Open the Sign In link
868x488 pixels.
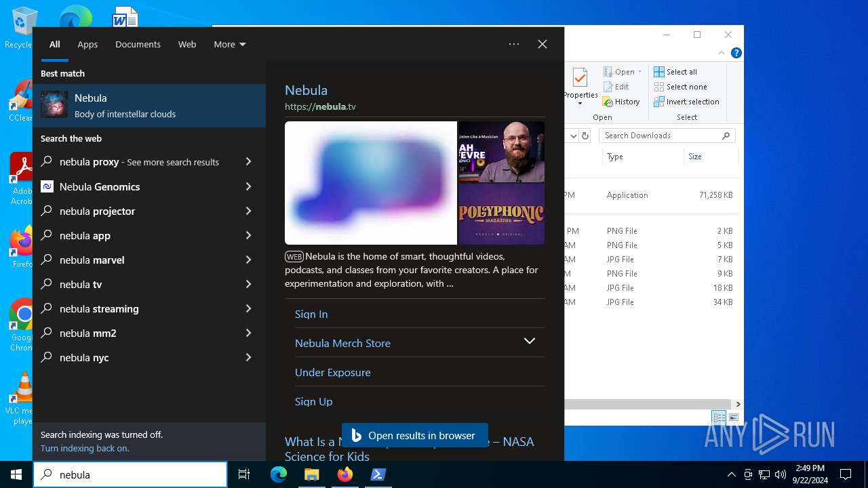pyautogui.click(x=311, y=314)
